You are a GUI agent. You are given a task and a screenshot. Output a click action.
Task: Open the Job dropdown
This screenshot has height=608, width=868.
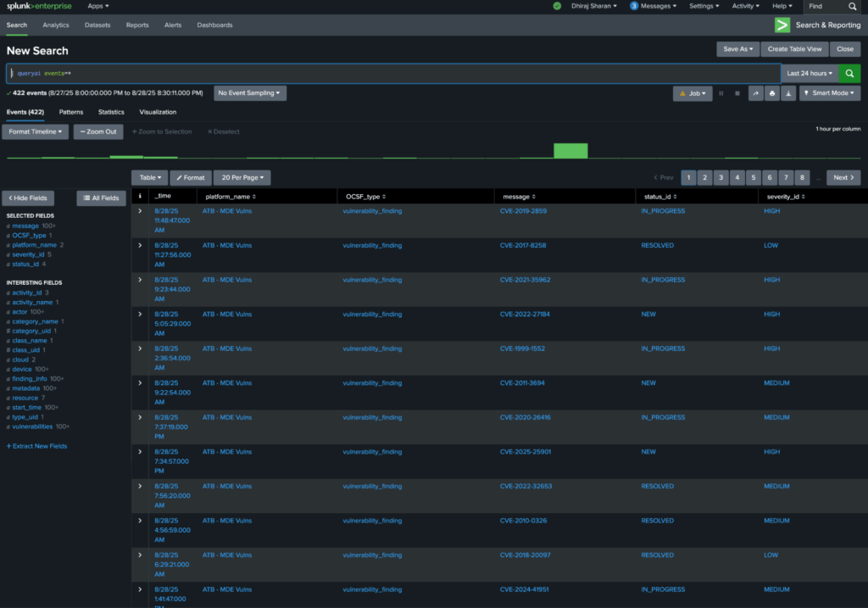click(x=693, y=93)
